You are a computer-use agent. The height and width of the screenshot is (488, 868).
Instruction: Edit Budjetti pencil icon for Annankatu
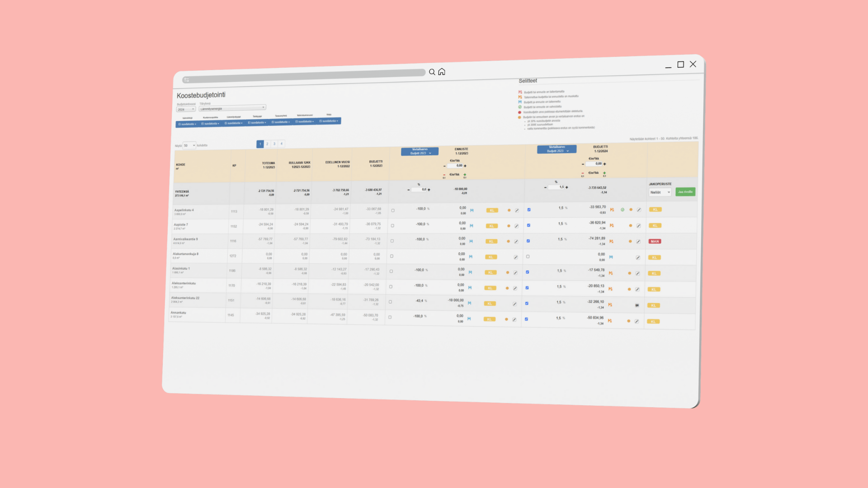click(637, 321)
